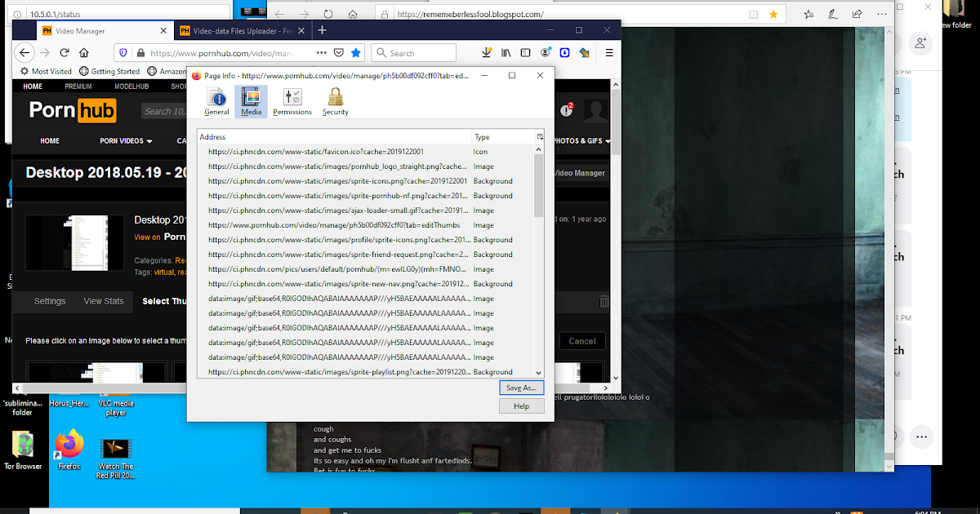Open a new Firefox tab
The width and height of the screenshot is (980, 514).
point(322,30)
